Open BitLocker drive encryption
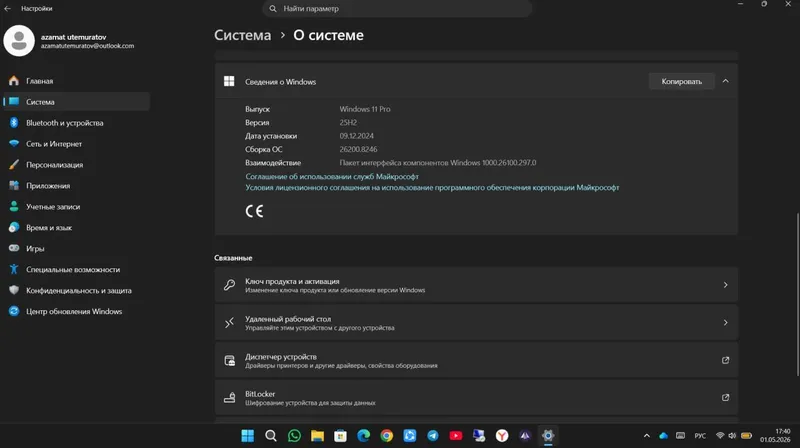 476,397
